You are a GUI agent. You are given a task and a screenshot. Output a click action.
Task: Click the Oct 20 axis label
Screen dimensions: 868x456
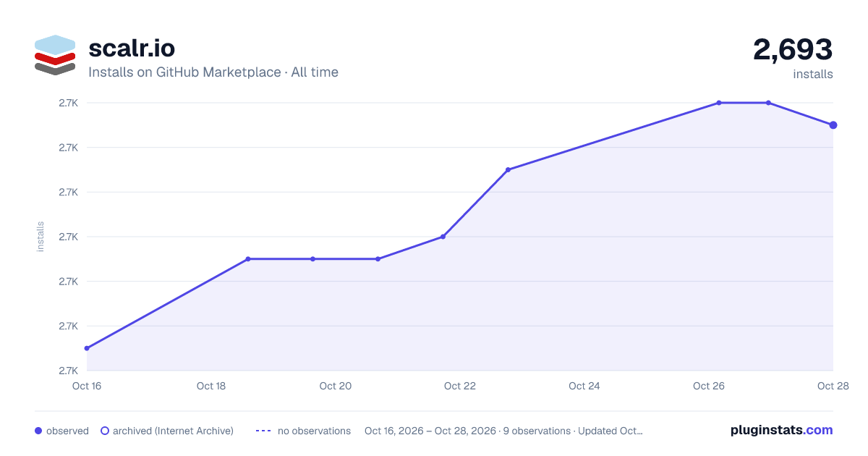click(336, 386)
